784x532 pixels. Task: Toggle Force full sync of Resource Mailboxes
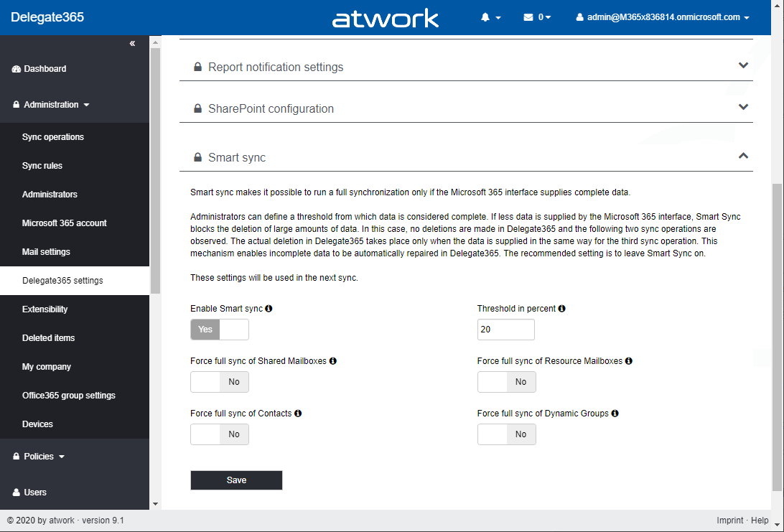(x=507, y=382)
